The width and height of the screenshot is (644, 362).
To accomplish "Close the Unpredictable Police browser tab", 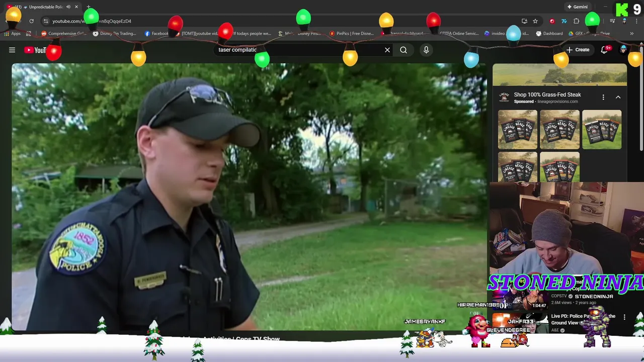I will point(76,7).
